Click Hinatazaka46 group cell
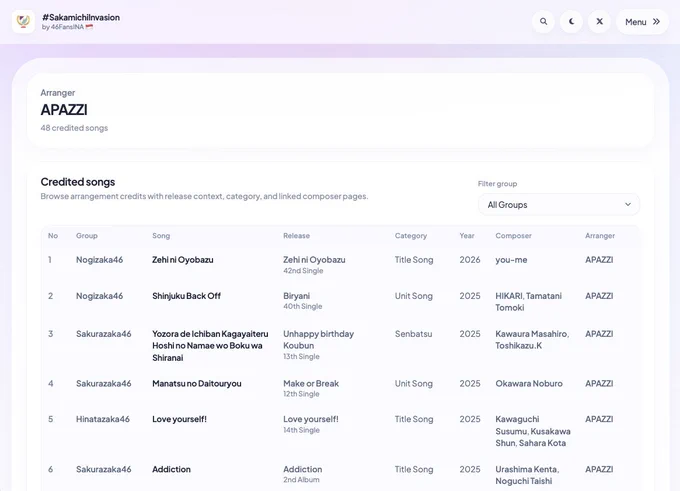 pos(103,419)
